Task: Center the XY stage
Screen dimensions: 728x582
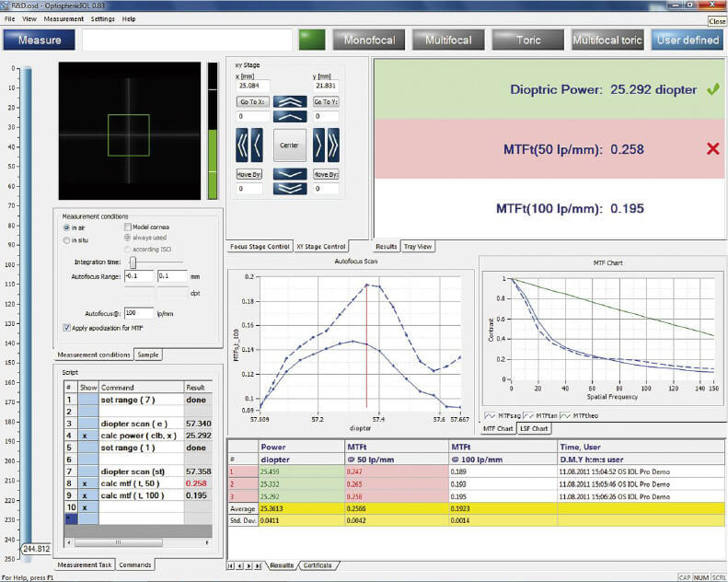Action: click(x=289, y=145)
